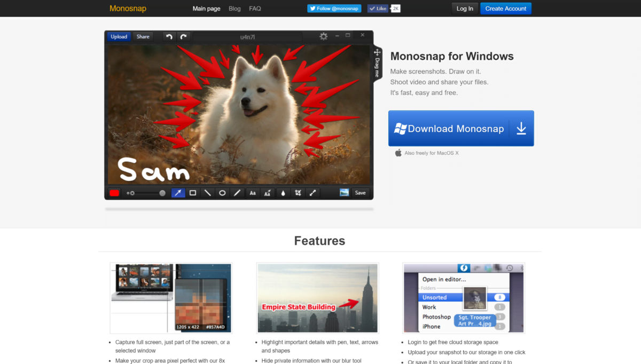Click the line thickness slider
Image resolution: width=641 pixels, height=364 pixels.
coord(146,193)
